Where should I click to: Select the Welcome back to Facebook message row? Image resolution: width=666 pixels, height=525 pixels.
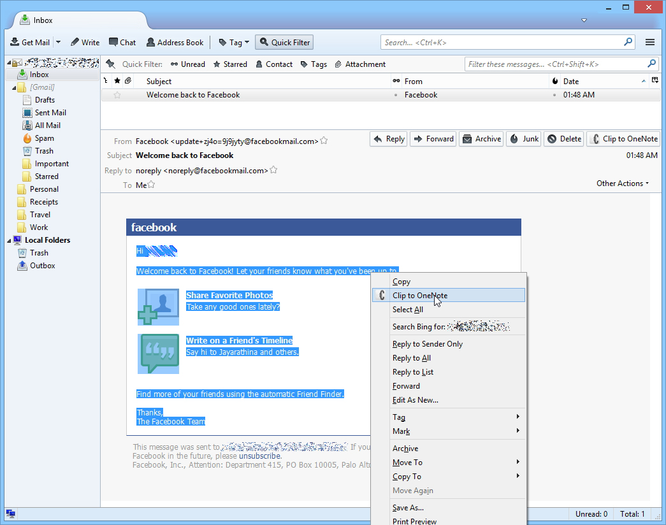tap(381, 95)
